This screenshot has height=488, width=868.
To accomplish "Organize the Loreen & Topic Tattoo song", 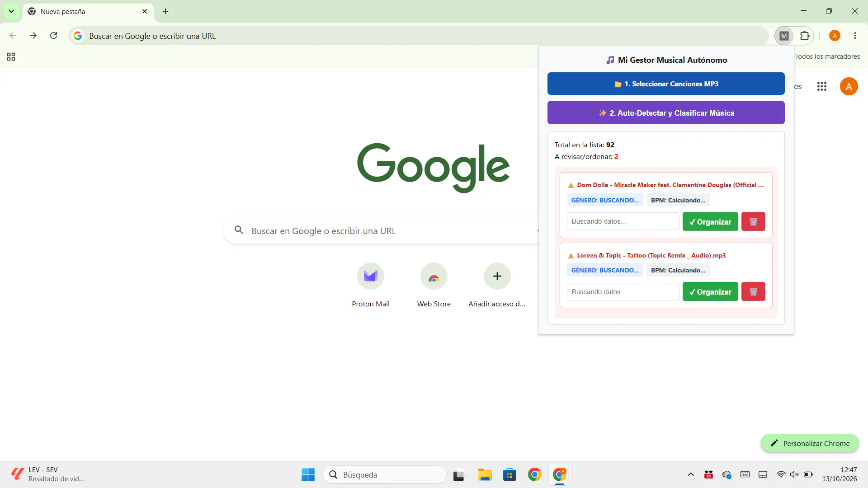I will point(710,291).
